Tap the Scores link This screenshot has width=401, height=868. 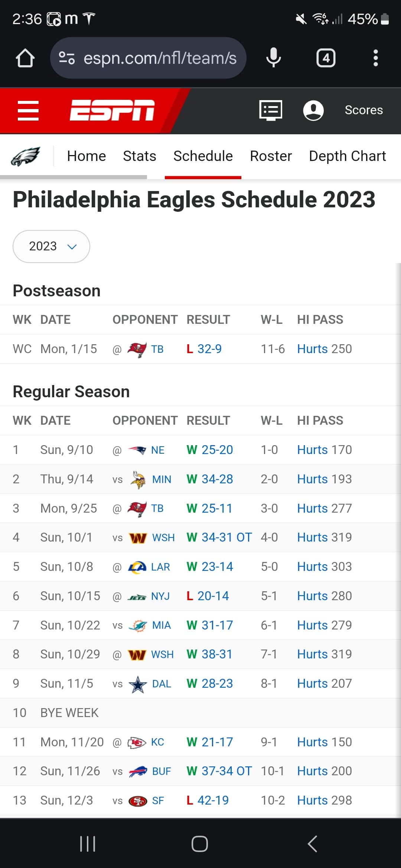(x=363, y=110)
